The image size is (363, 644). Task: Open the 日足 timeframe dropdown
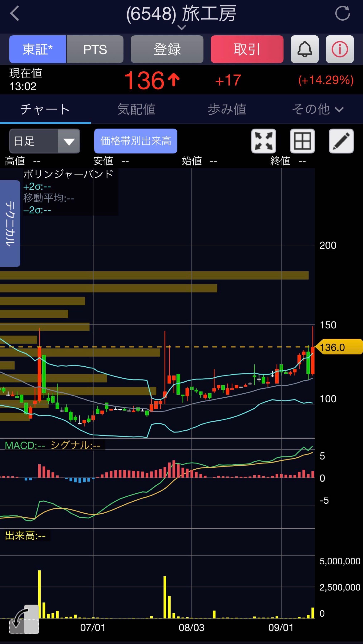point(45,141)
